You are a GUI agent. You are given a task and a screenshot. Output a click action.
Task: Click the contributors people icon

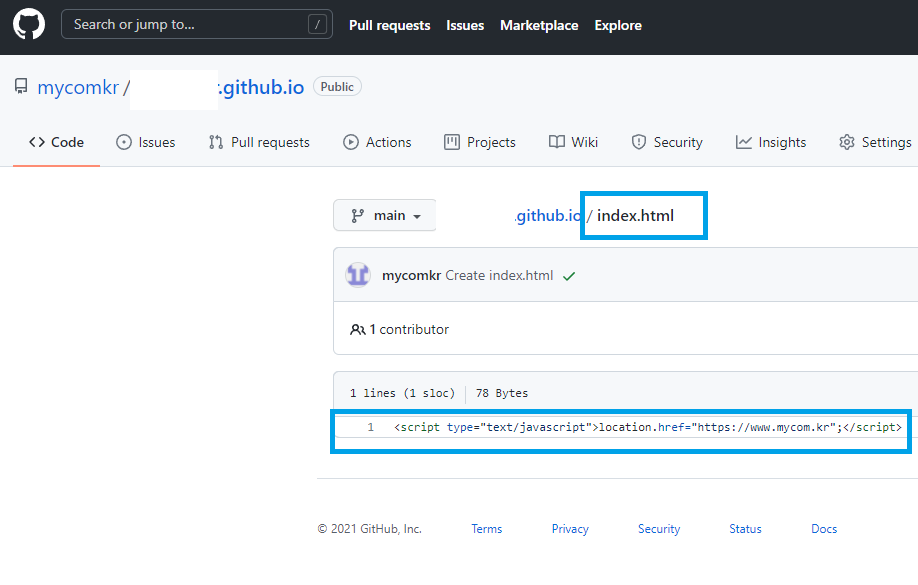tap(358, 330)
